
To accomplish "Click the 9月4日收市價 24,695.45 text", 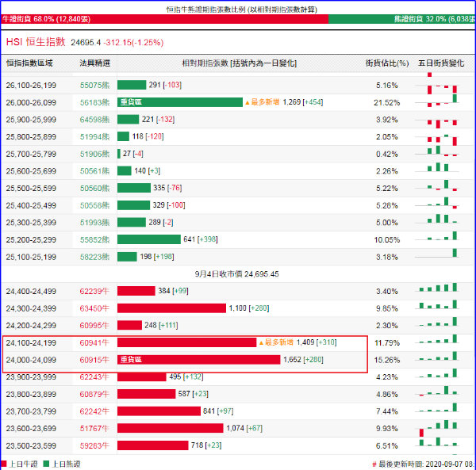I will click(x=236, y=274).
